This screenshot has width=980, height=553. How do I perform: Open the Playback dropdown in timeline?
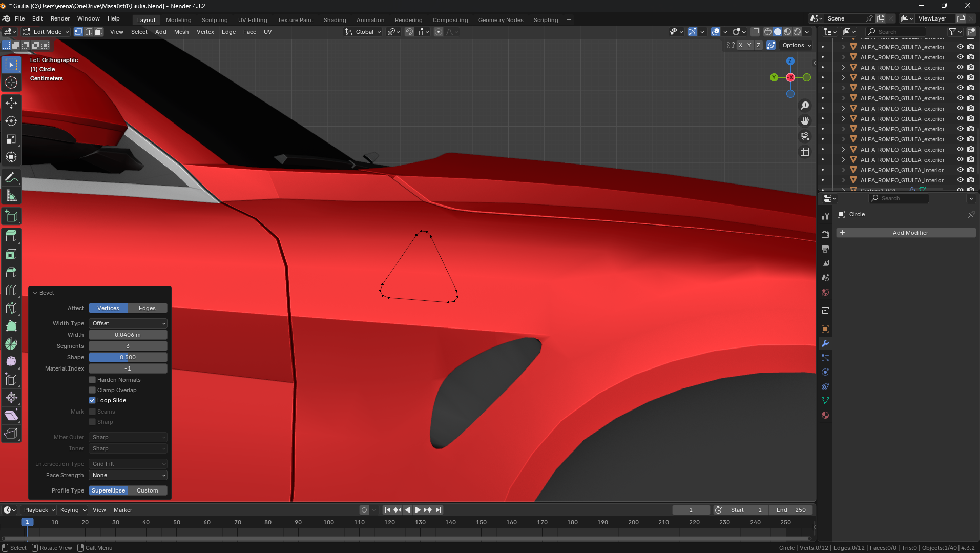point(39,510)
